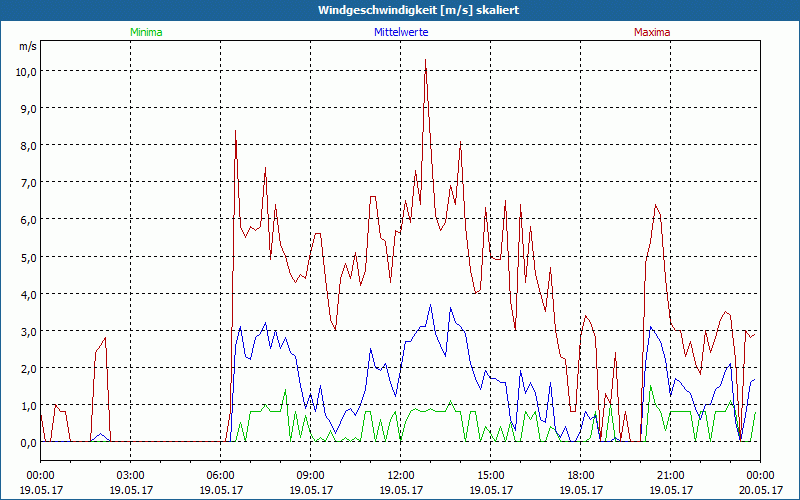
Task: Select the "15:00" time axis label
Action: point(490,475)
